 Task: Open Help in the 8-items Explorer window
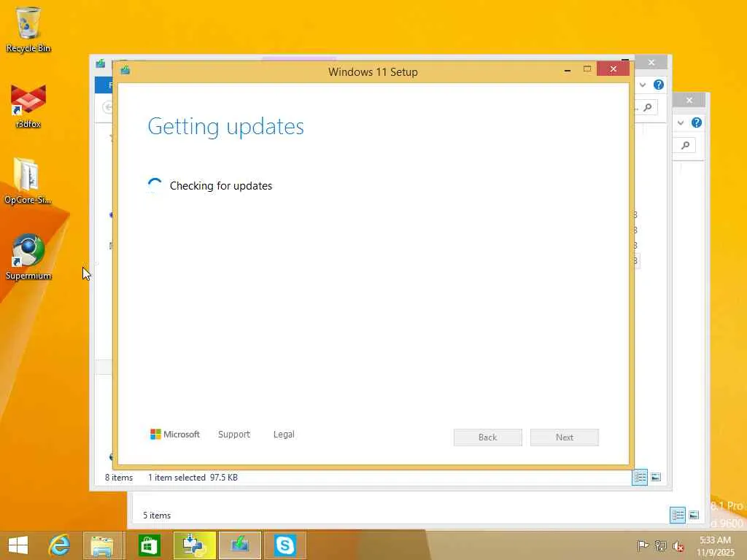pos(659,85)
